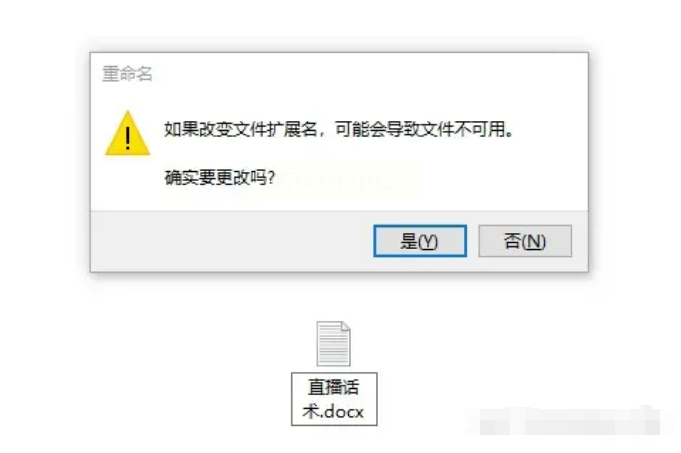Cancel the extension change with 否(N)

(525, 241)
